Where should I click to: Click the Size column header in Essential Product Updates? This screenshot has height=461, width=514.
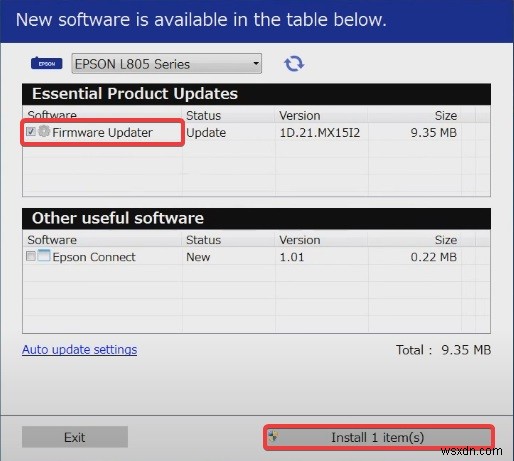446,116
